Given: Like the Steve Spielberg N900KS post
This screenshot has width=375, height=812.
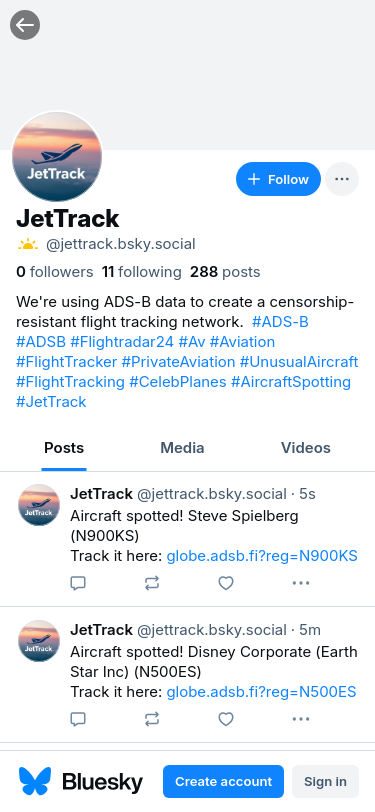Looking at the screenshot, I should pos(226,583).
